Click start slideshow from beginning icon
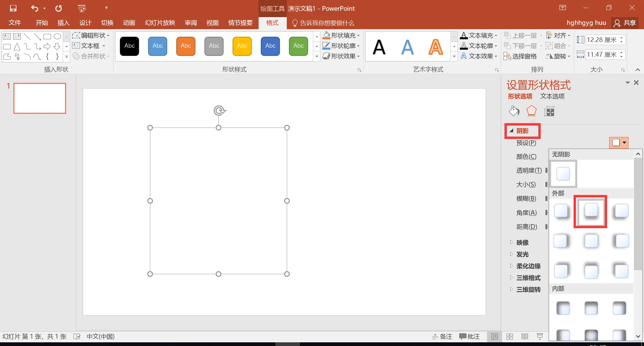644x346 pixels. (x=82, y=8)
